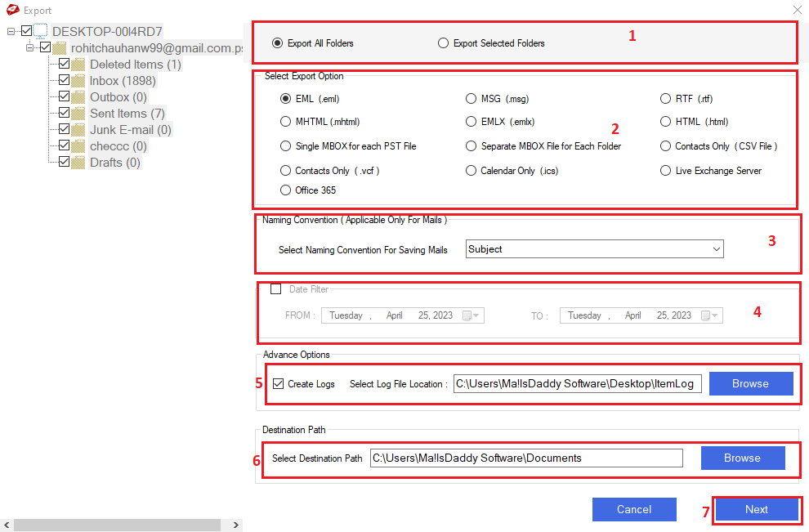Select Junk E-mail (0) tree item

coord(131,130)
